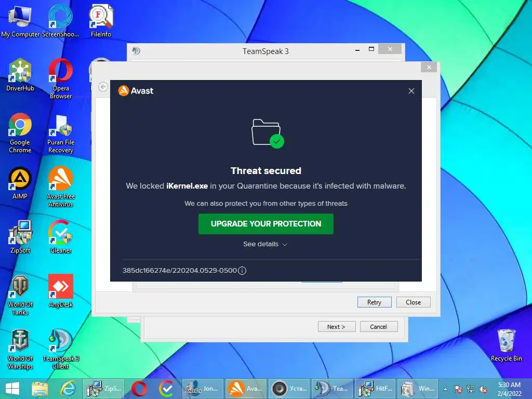This screenshot has width=532, height=399.
Task: Expand See details in Avast popup
Action: tap(265, 244)
